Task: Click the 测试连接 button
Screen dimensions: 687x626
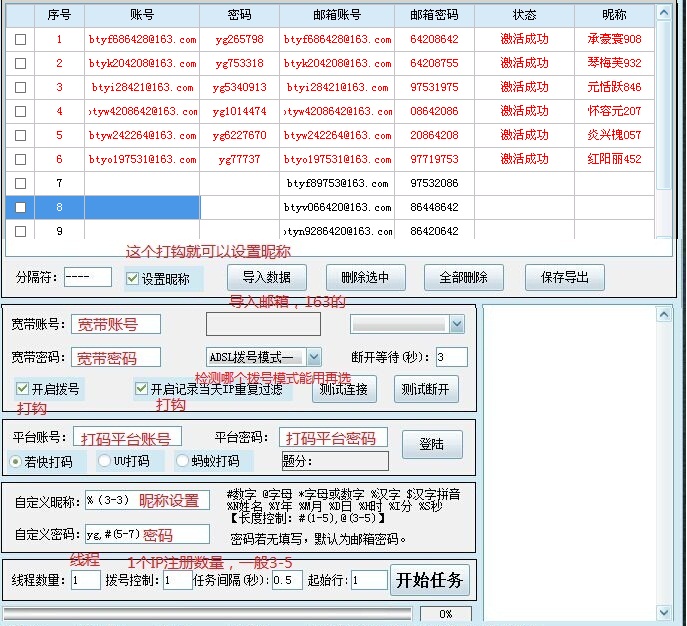Action: (345, 389)
